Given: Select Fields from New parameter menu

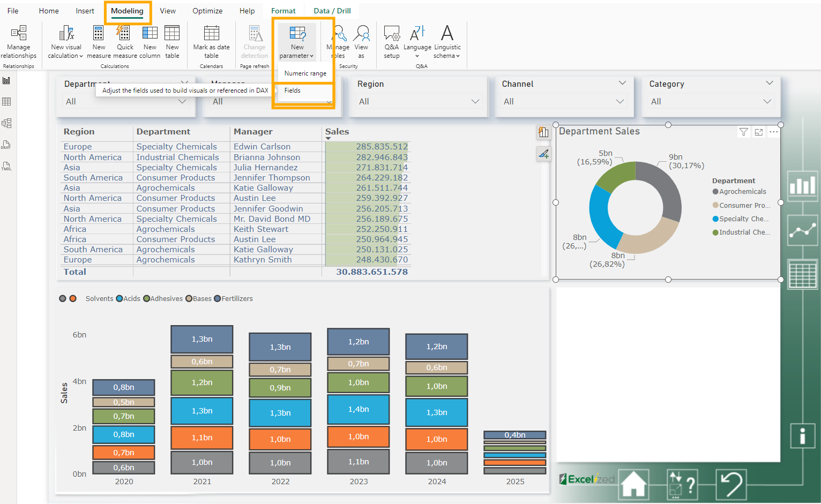Looking at the screenshot, I should click(x=293, y=91).
